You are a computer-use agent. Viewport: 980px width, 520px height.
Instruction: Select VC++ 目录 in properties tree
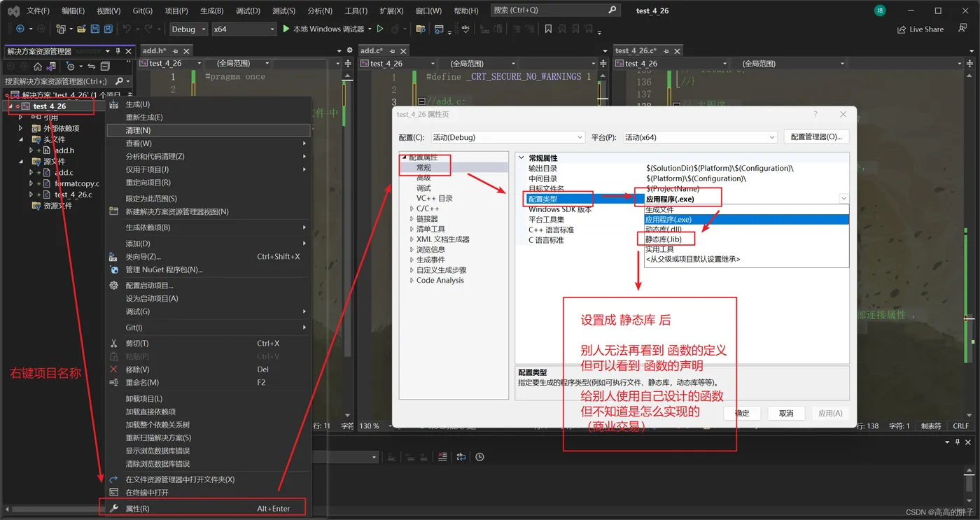pos(435,199)
